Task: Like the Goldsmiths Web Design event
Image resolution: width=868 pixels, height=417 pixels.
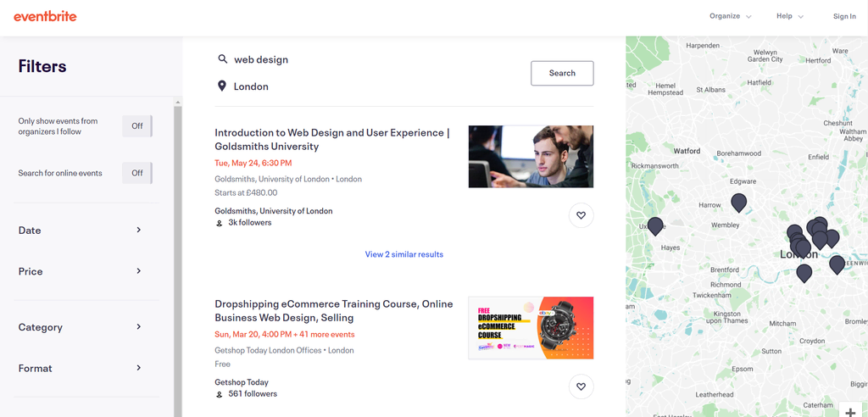Action: [581, 215]
